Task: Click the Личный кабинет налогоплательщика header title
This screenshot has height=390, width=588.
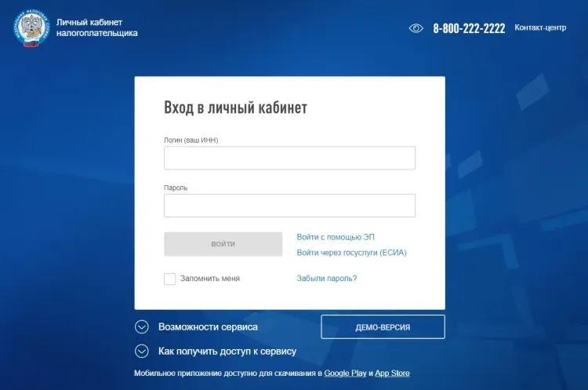Action: [x=96, y=27]
